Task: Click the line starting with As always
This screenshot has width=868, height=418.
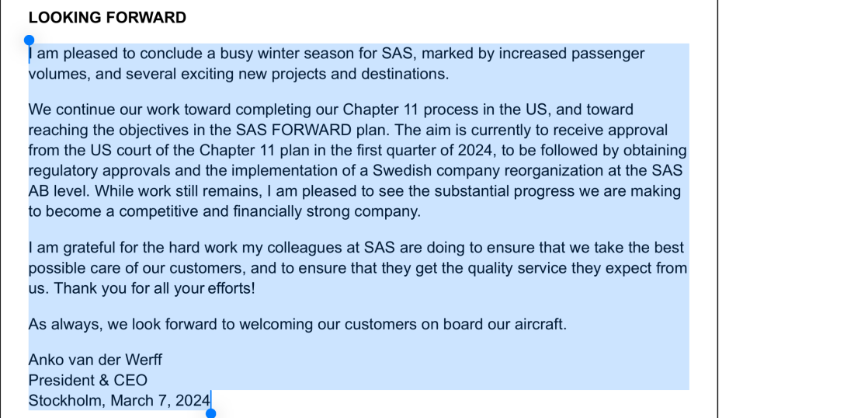Action: pos(297,324)
